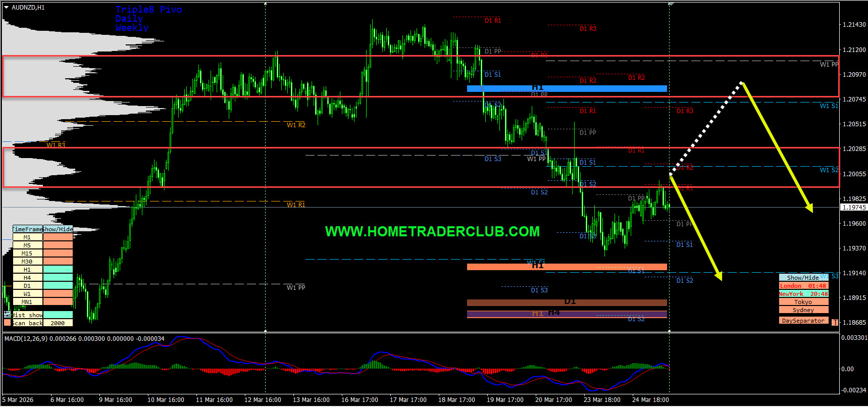Open the AUDNZD,H1 chart dropdown arrow
The height and width of the screenshot is (407, 868).
point(7,8)
